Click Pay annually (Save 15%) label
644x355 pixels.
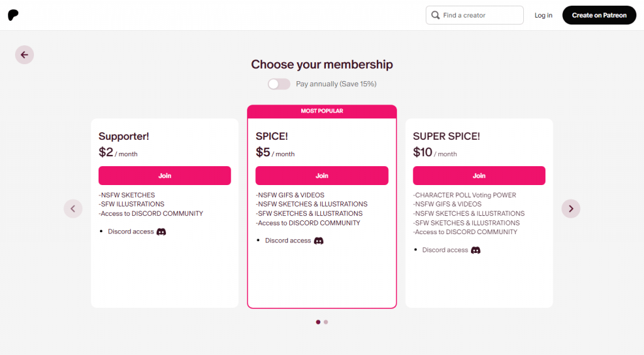336,84
